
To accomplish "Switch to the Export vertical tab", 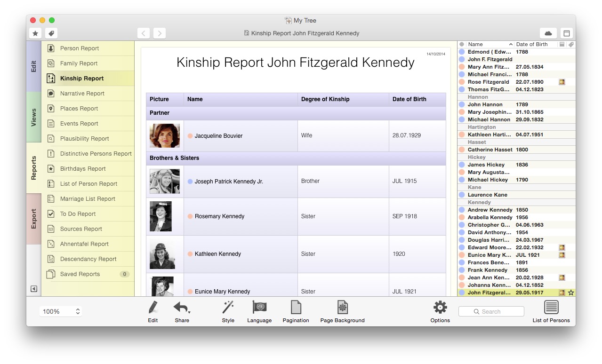I will coord(34,219).
